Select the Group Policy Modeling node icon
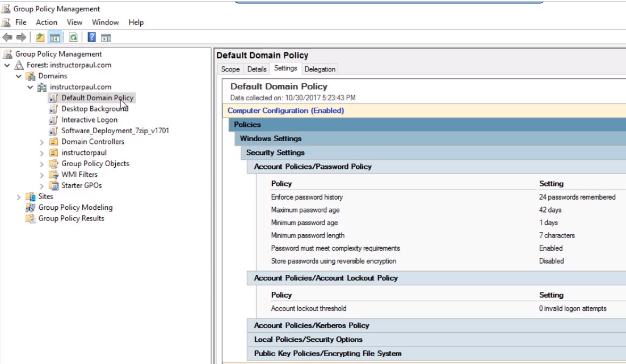This screenshot has height=364, width=626. click(x=31, y=208)
